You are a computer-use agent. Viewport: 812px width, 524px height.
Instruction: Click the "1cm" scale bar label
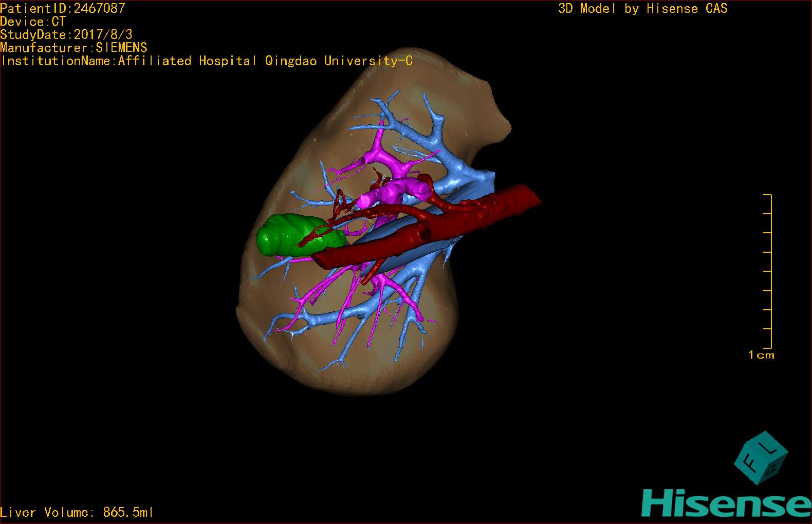click(761, 355)
